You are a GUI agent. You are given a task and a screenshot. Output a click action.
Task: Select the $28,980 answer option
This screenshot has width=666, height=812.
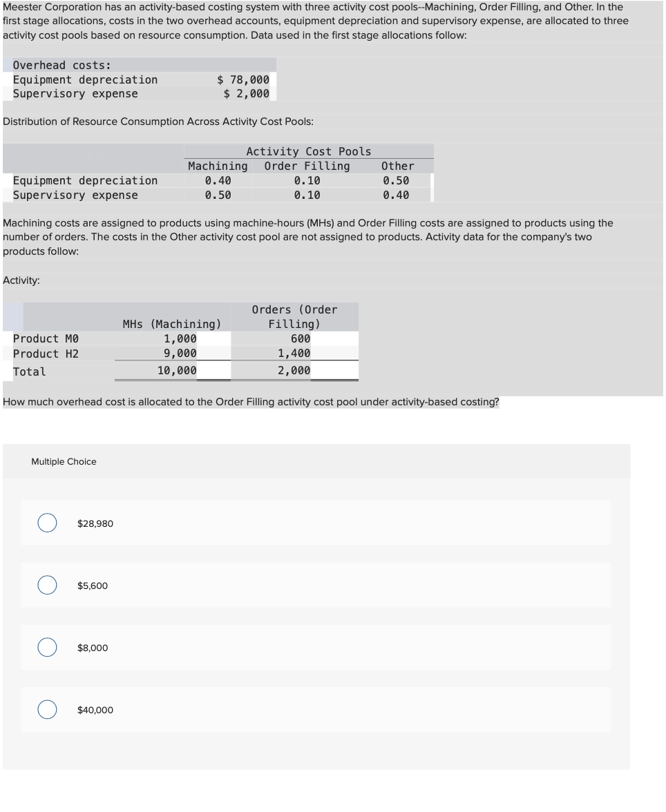47,523
